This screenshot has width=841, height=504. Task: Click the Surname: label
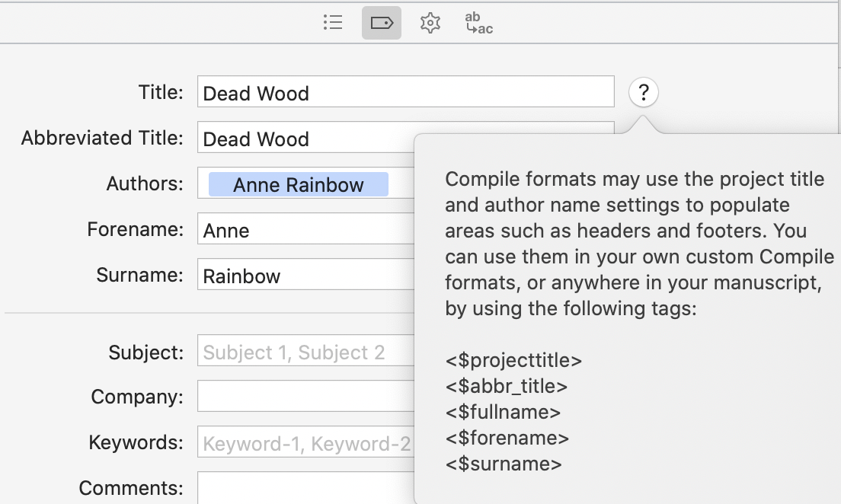(x=140, y=275)
